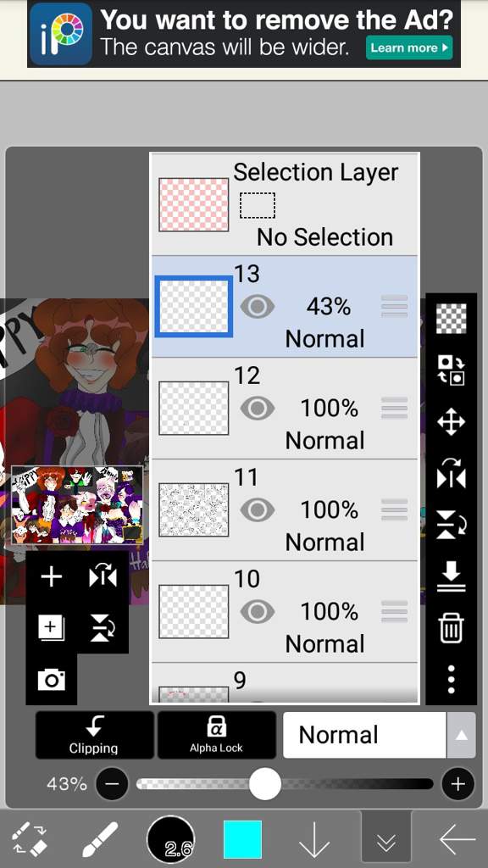
Task: Expand blend mode list with the triangle arrow
Action: (x=461, y=735)
